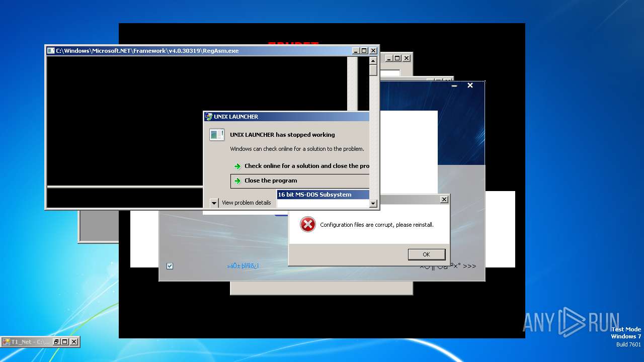Click the RegAsm.exe console title bar icon
644x362 pixels.
pyautogui.click(x=51, y=50)
